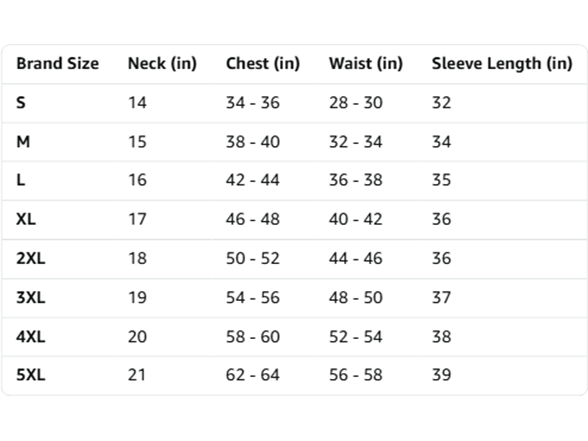Viewport: 588px width, 441px height.
Task: Click the Neck (in) column header
Action: [x=162, y=63]
